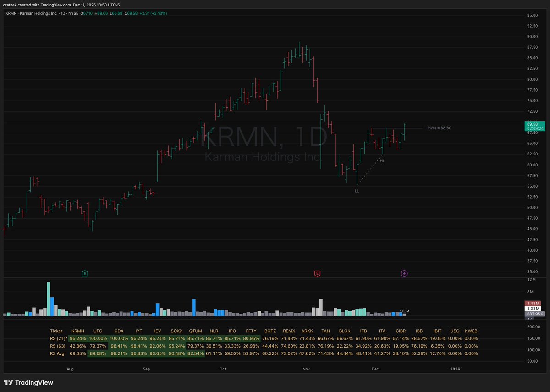Click FFTY's RS (21) value 80.95%

coord(251,338)
